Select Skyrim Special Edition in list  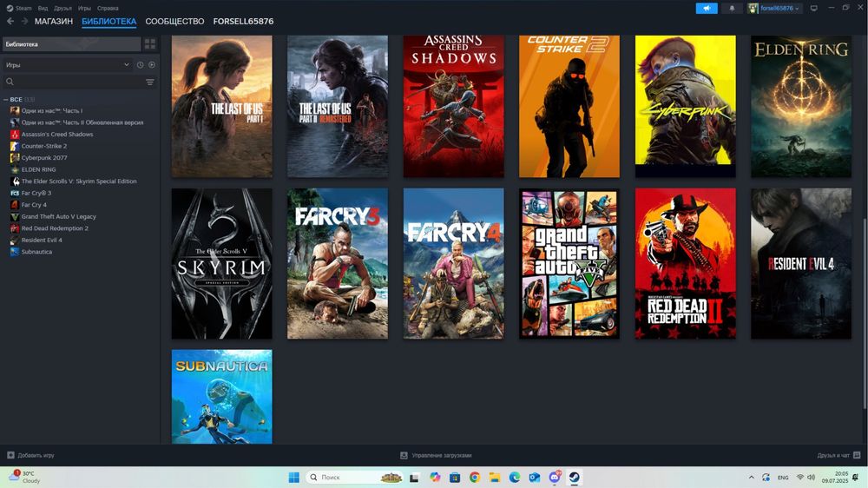click(x=79, y=181)
